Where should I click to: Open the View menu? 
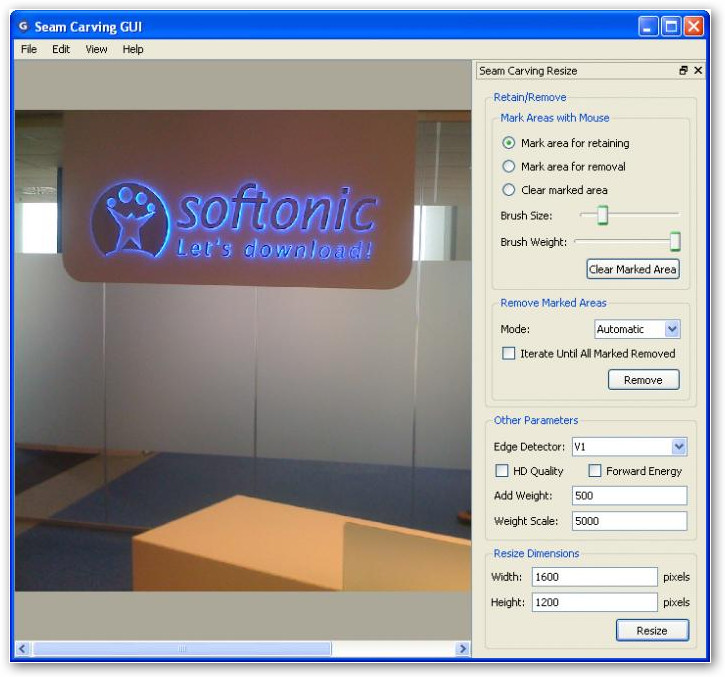tap(96, 49)
